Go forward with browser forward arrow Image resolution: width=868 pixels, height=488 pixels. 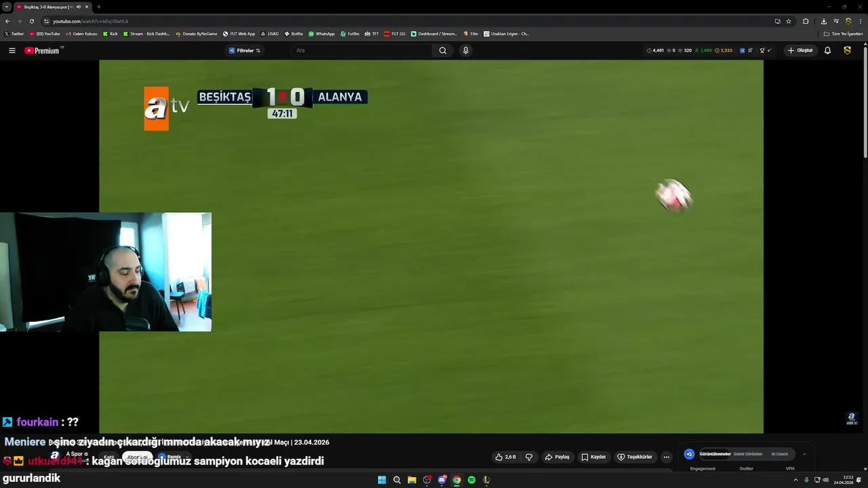(20, 21)
